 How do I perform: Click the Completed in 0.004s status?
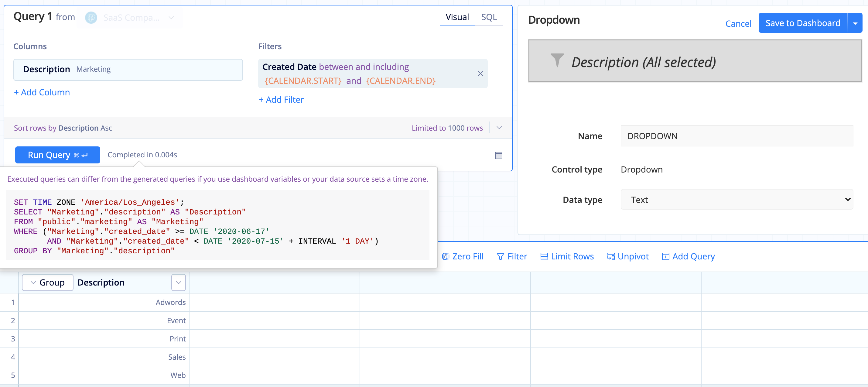click(x=142, y=155)
